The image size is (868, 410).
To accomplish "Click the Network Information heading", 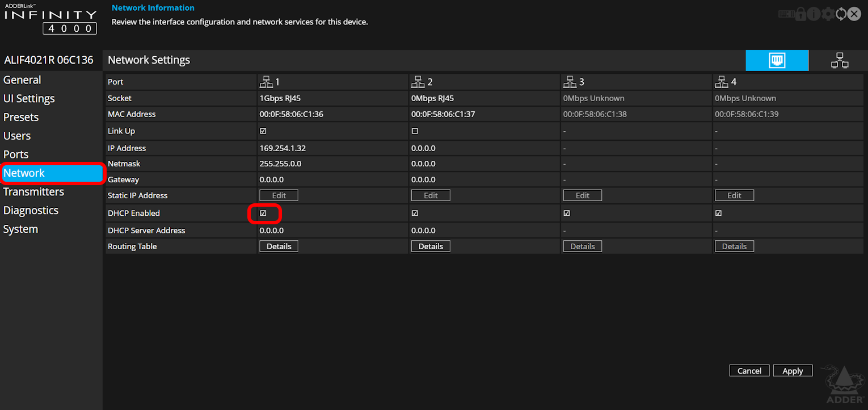I will click(x=153, y=8).
